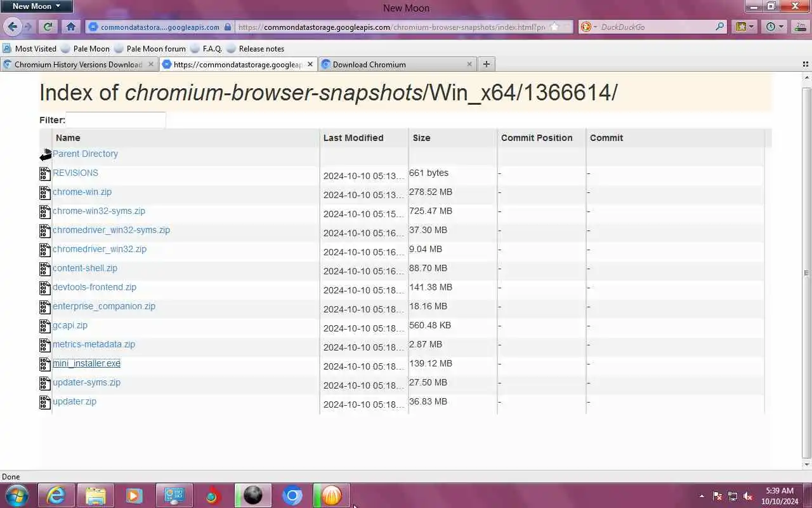Download enterprise_companion.zip
The height and width of the screenshot is (508, 812).
tap(104, 306)
